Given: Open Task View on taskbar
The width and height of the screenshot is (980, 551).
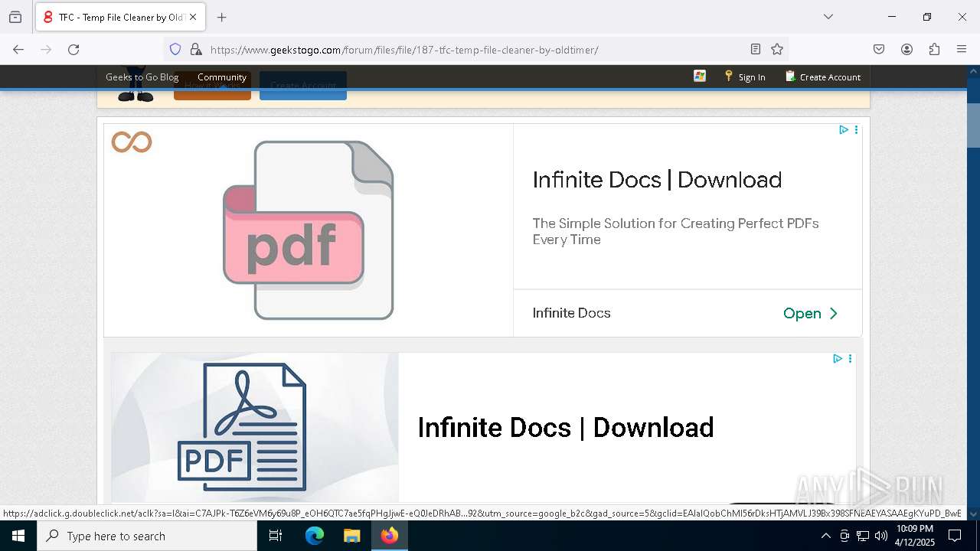Looking at the screenshot, I should click(276, 536).
